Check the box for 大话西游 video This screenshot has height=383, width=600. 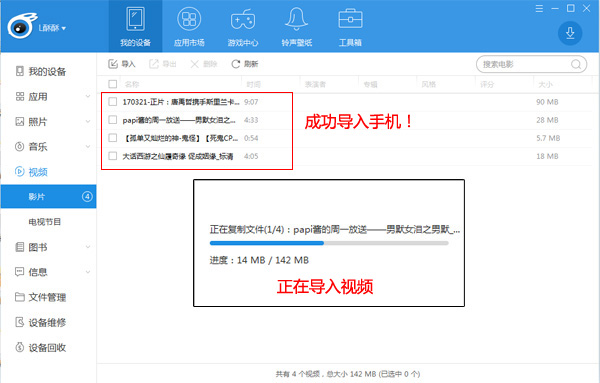[x=112, y=156]
